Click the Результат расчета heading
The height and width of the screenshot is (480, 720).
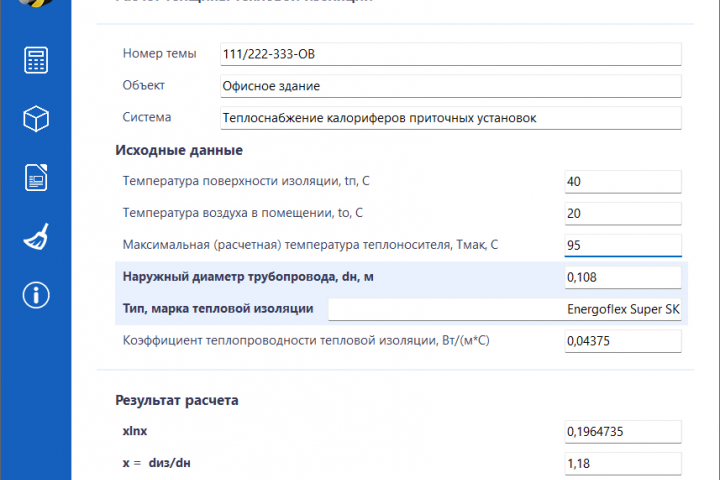click(177, 400)
